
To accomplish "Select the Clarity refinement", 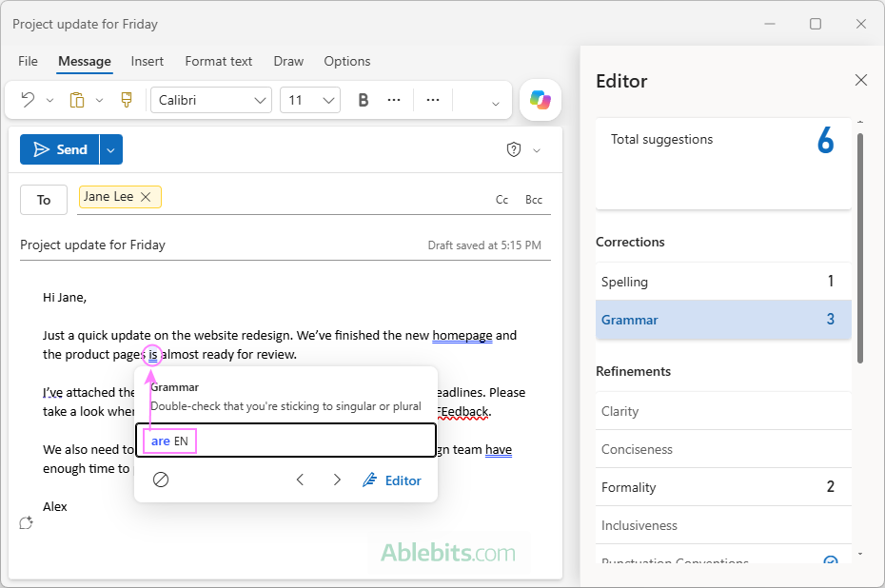I will [x=723, y=411].
